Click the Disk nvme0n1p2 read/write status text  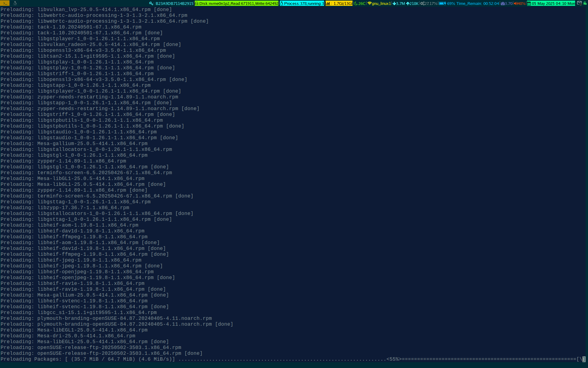(239, 3)
